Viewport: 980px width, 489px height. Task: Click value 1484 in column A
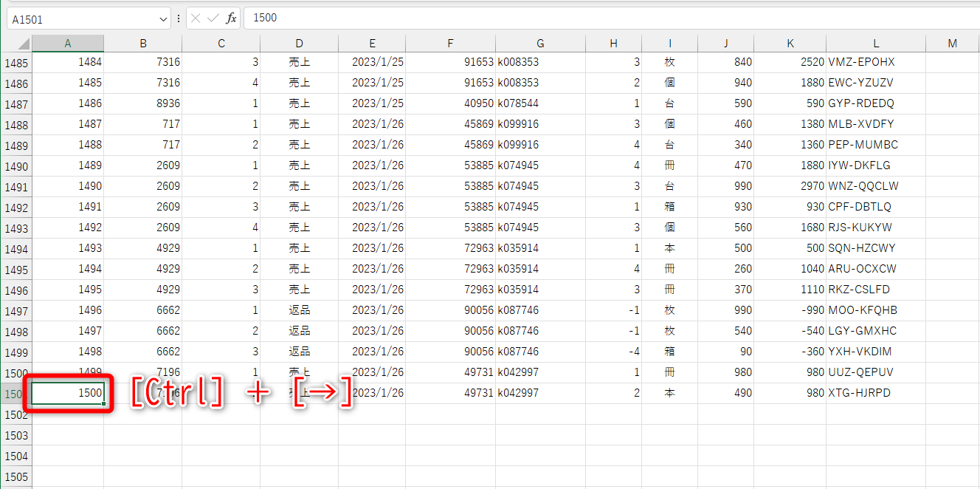[68, 62]
